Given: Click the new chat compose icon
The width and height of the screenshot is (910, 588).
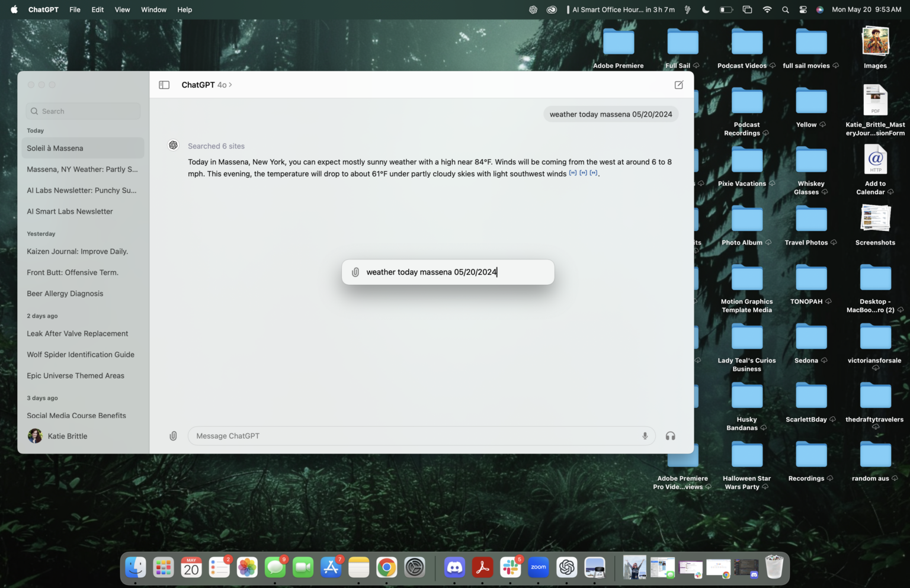Looking at the screenshot, I should coord(679,85).
